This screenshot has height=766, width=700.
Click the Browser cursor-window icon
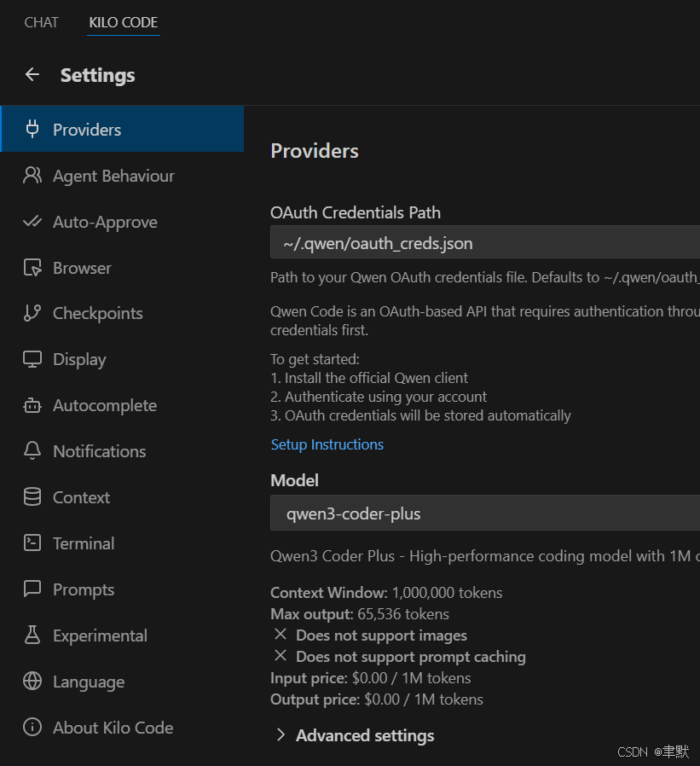[x=32, y=268]
